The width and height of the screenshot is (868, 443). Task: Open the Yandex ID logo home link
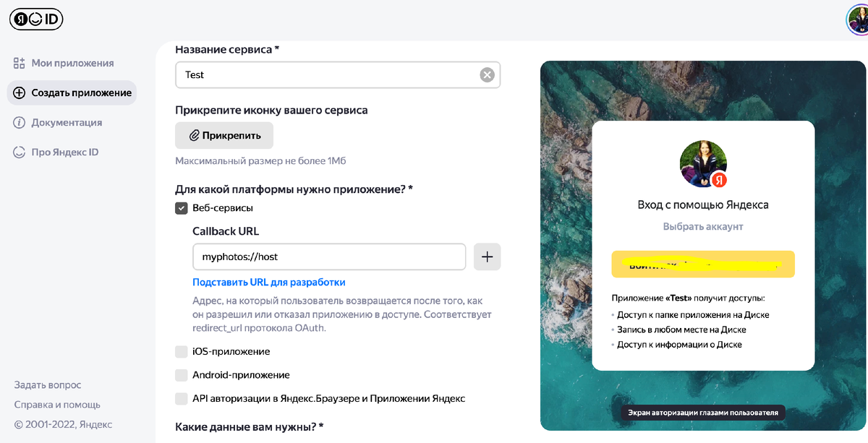pyautogui.click(x=36, y=19)
